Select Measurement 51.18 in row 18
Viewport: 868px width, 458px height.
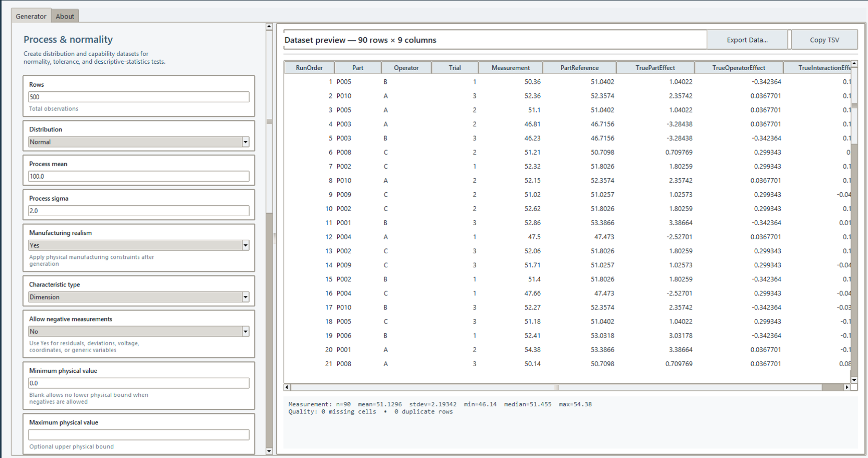(x=532, y=322)
